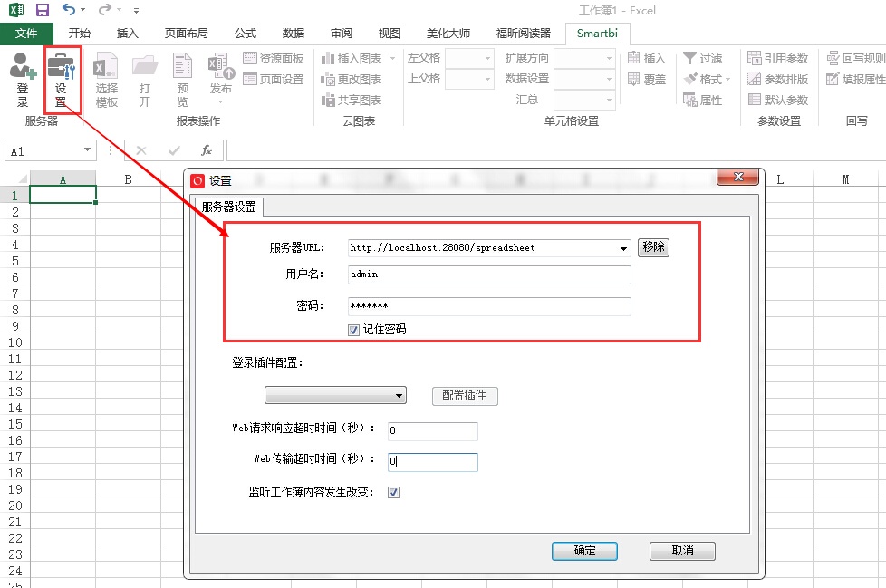Customize Quick Access Toolbar dropdown

(x=136, y=10)
